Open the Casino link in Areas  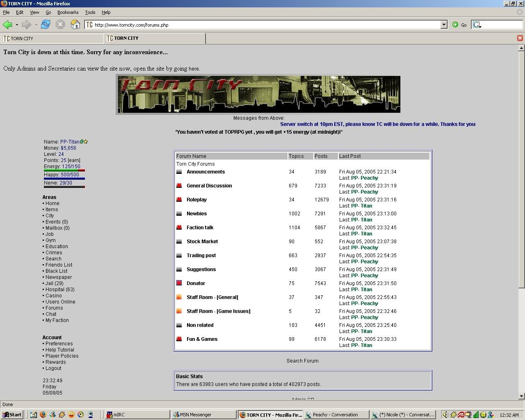53,296
